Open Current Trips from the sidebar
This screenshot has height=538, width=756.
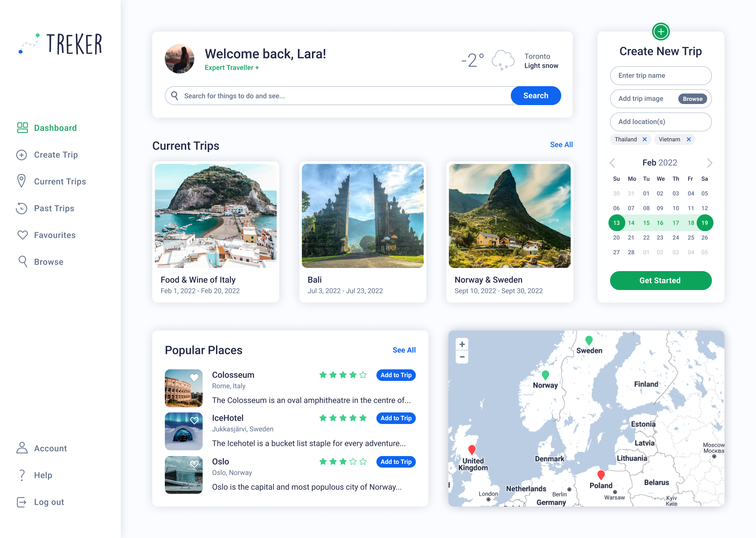22,181
